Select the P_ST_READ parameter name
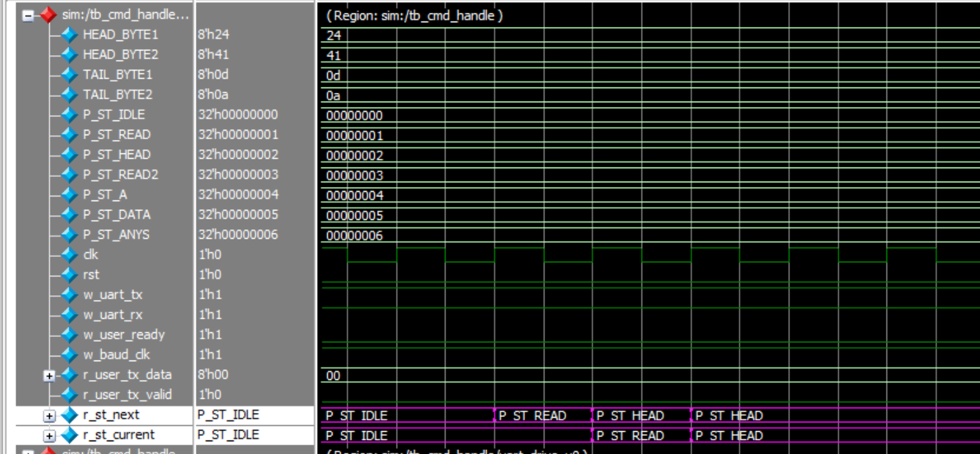The width and height of the screenshot is (980, 454). (x=117, y=135)
